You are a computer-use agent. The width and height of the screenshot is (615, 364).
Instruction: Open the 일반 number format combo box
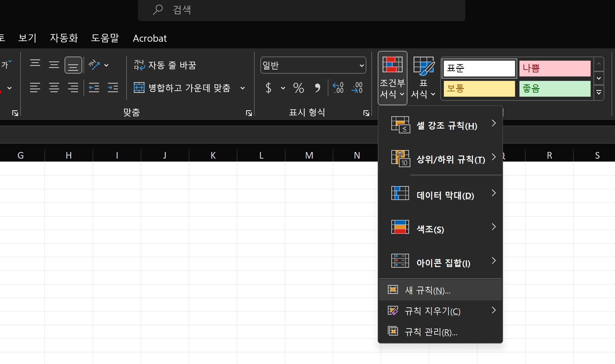(313, 65)
